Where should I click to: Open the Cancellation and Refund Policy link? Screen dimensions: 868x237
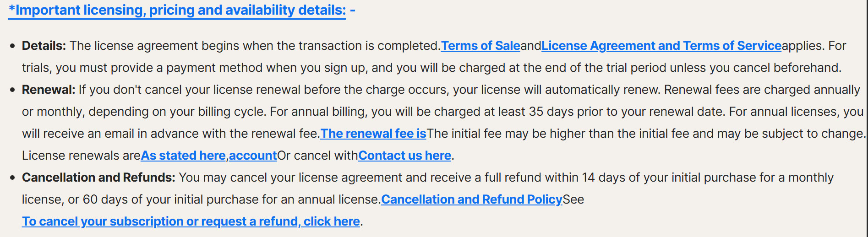pyautogui.click(x=471, y=199)
